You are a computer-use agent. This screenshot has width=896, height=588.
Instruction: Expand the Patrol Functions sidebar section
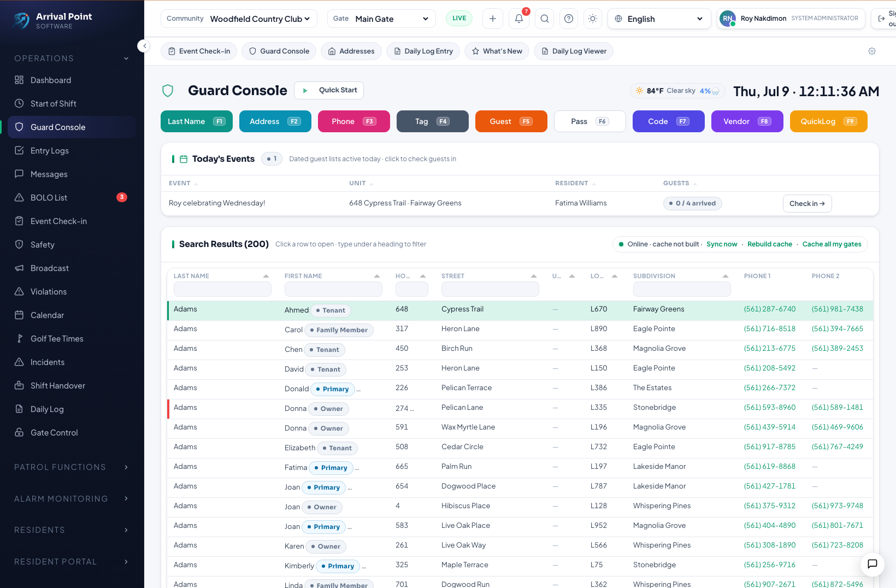click(72, 467)
